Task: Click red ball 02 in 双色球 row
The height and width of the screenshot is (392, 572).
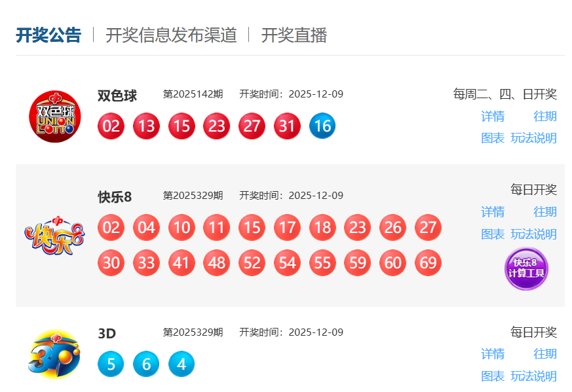Action: 111,126
